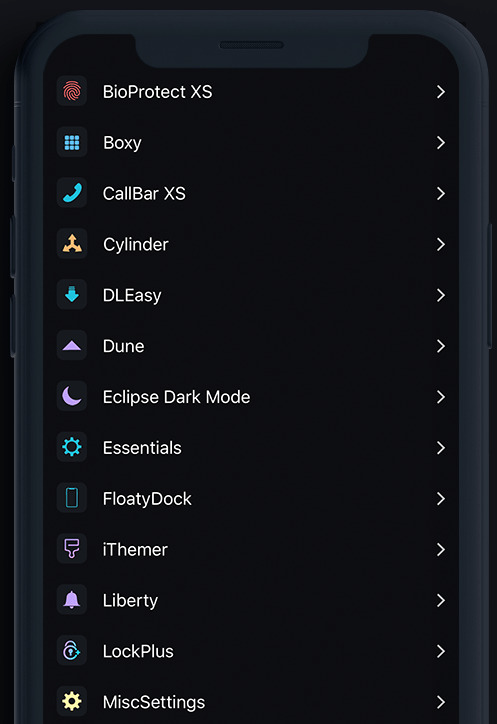
Task: Open the CallBar XS settings label
Action: [144, 193]
